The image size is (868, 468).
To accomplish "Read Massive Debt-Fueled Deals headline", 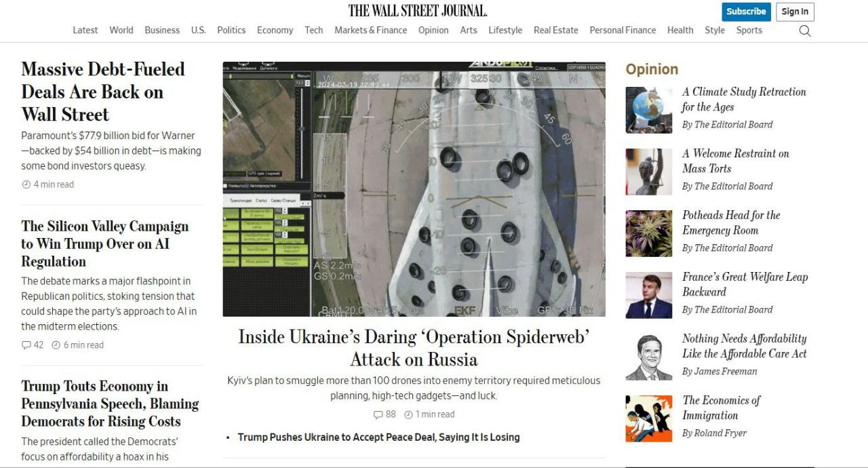I will point(103,92).
